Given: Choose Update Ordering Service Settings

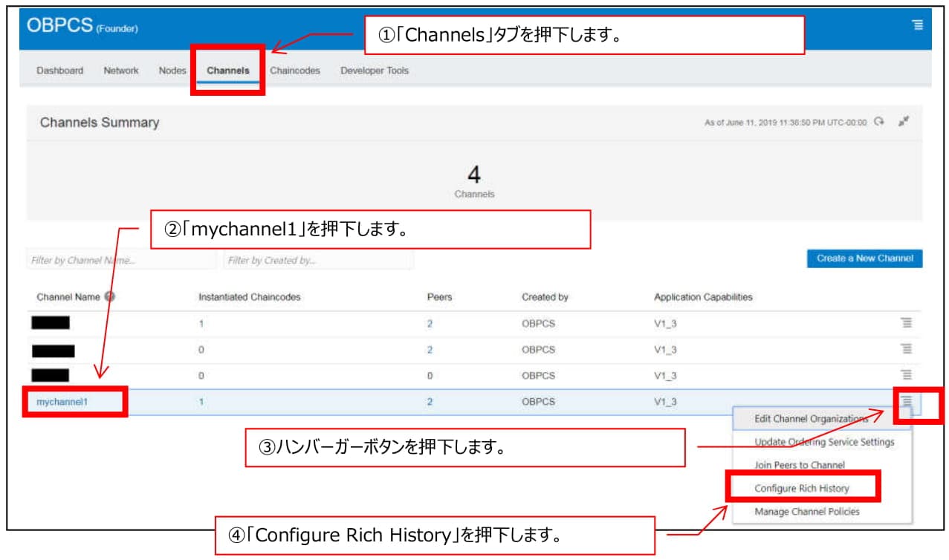Looking at the screenshot, I should tap(821, 442).
